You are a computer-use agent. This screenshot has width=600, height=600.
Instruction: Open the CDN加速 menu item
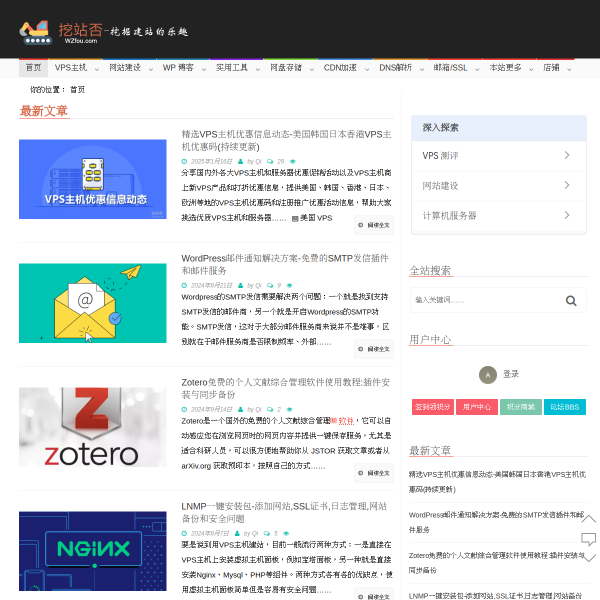coord(340,68)
